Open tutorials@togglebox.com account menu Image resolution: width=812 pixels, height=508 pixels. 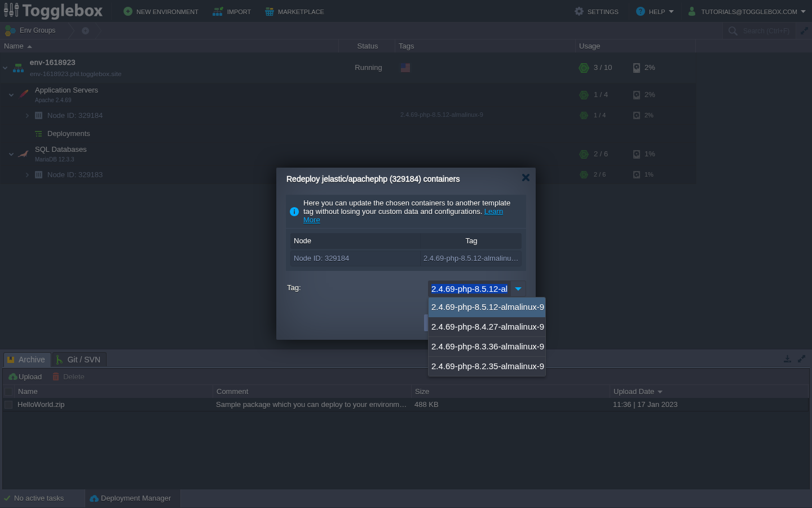coord(747,11)
